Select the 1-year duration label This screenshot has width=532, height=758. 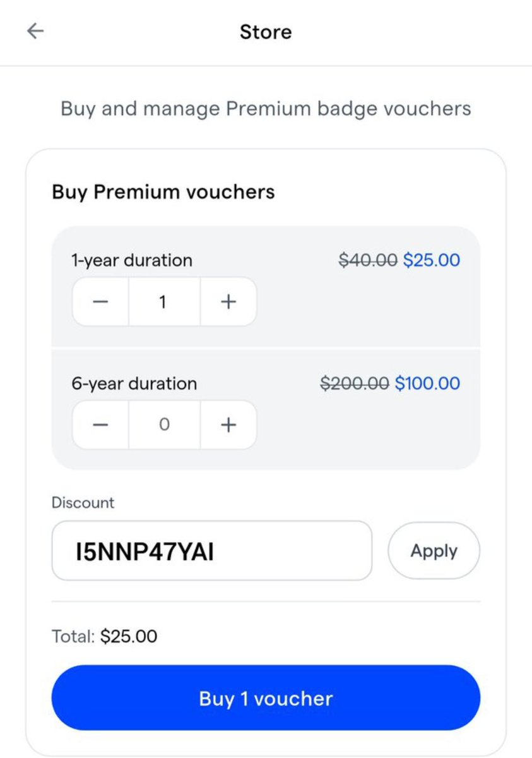[x=132, y=260]
